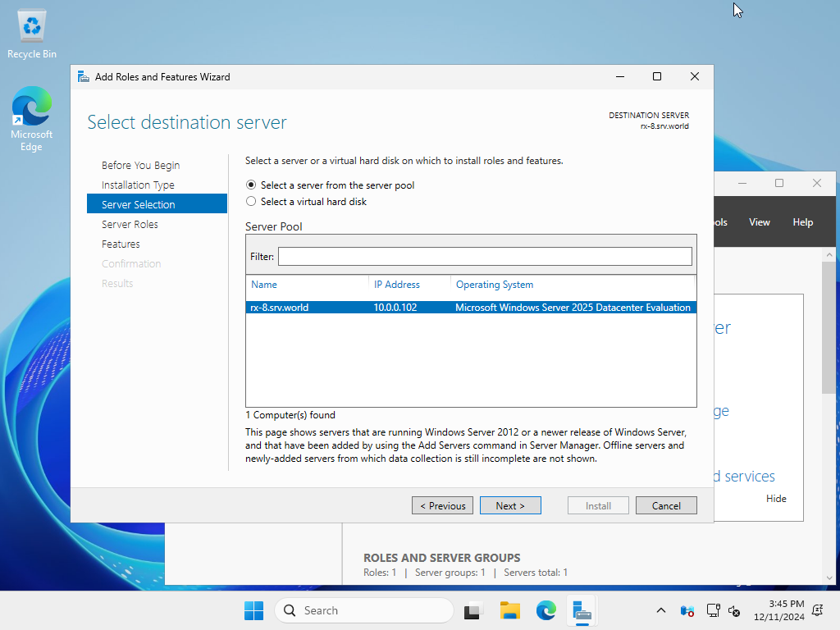Click the DESTINATION SERVER label
Screen dimensions: 840x630
(x=649, y=115)
